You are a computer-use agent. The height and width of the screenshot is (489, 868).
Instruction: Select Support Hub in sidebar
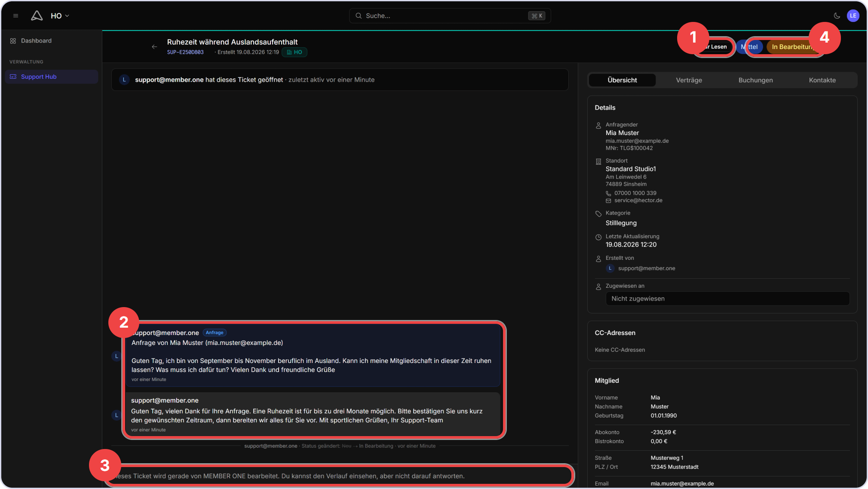51,76
